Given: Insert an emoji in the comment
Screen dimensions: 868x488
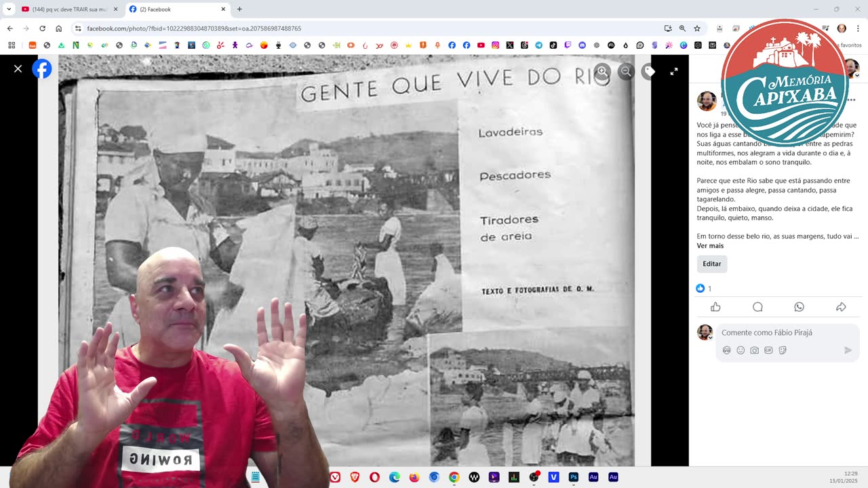Looking at the screenshot, I should (741, 350).
